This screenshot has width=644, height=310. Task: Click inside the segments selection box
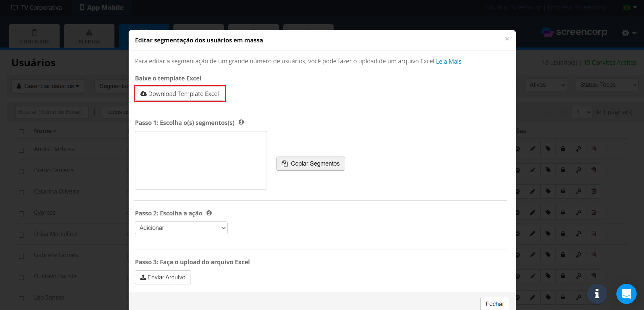coord(201,160)
